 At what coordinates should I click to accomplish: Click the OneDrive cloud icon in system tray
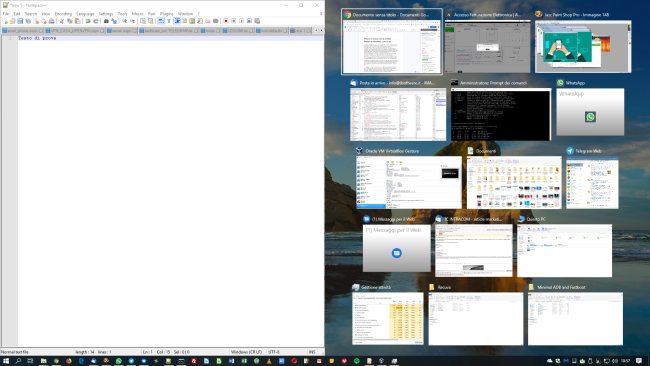coord(550,361)
